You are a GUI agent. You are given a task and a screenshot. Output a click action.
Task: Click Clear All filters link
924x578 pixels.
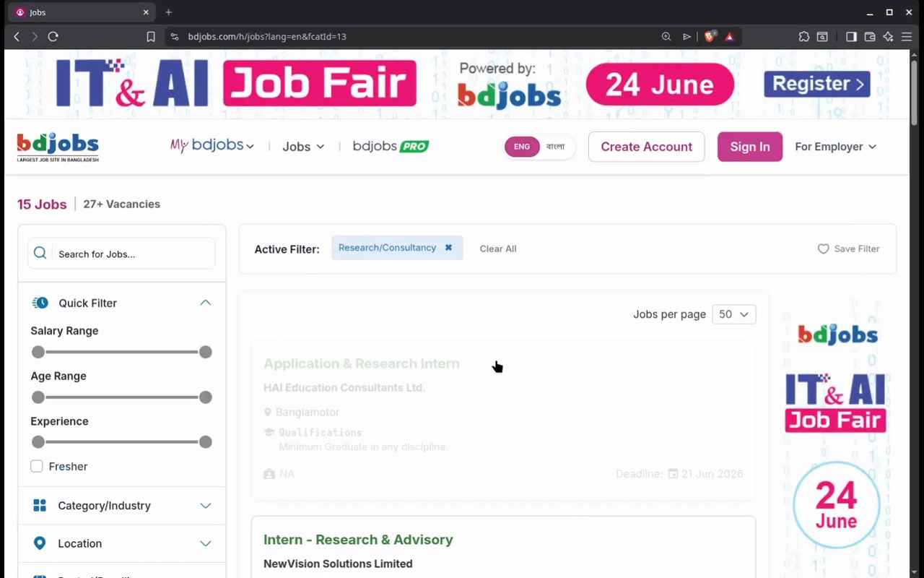point(498,249)
